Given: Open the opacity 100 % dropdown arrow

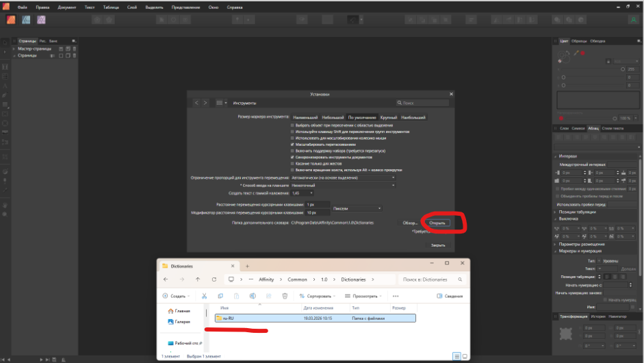Looking at the screenshot, I should coord(636,118).
